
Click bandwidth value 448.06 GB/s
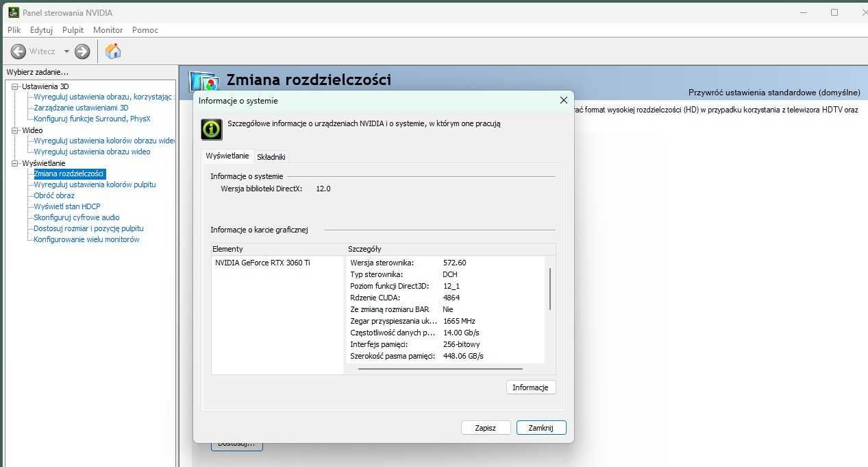463,356
